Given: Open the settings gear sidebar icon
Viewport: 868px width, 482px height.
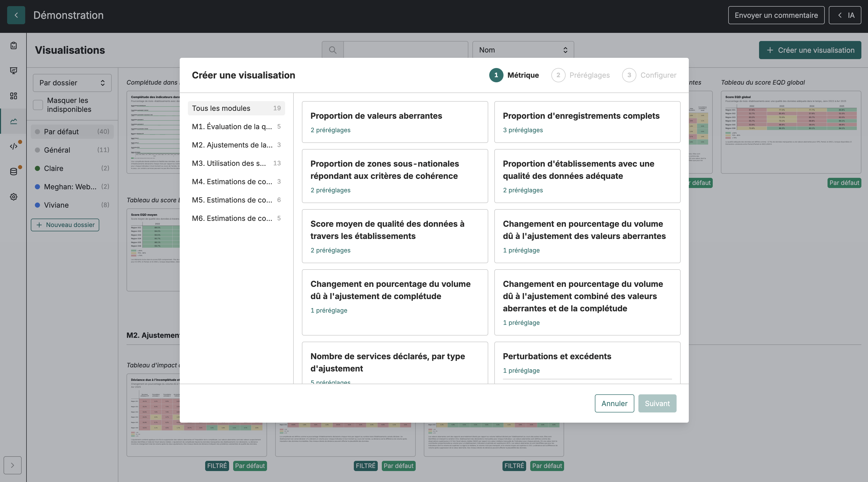Looking at the screenshot, I should pos(13,197).
